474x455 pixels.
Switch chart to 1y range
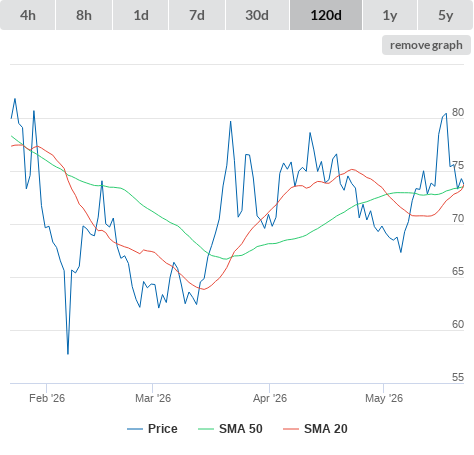point(390,15)
